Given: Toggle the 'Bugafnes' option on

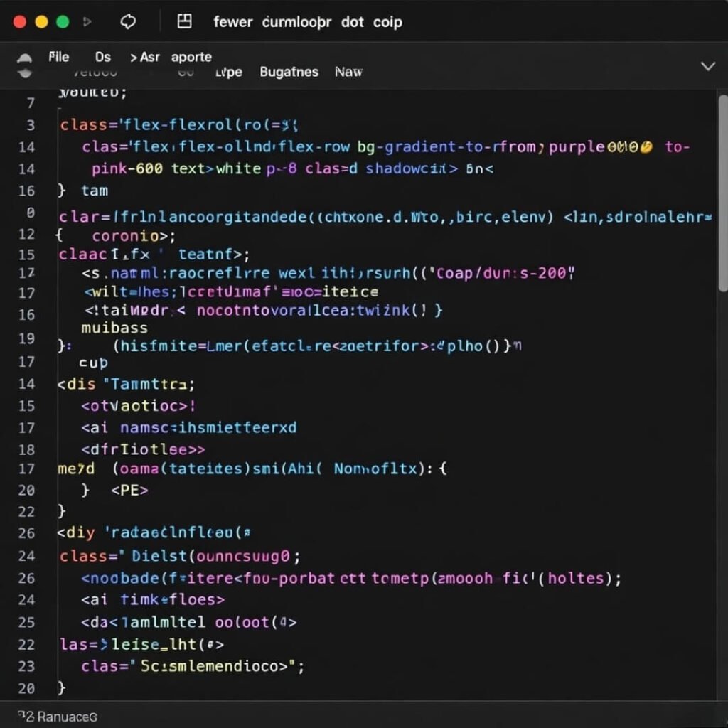Looking at the screenshot, I should [x=288, y=72].
